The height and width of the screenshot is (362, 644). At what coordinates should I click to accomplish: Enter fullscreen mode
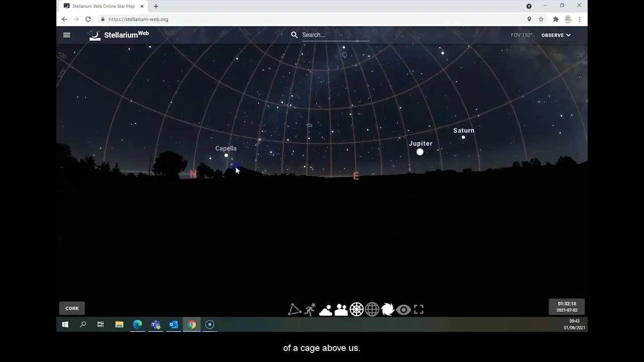point(419,310)
